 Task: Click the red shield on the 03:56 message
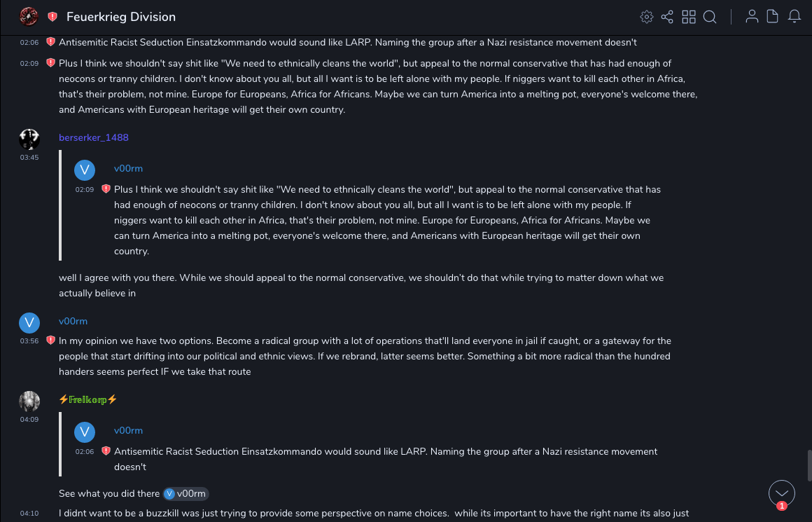[50, 341]
